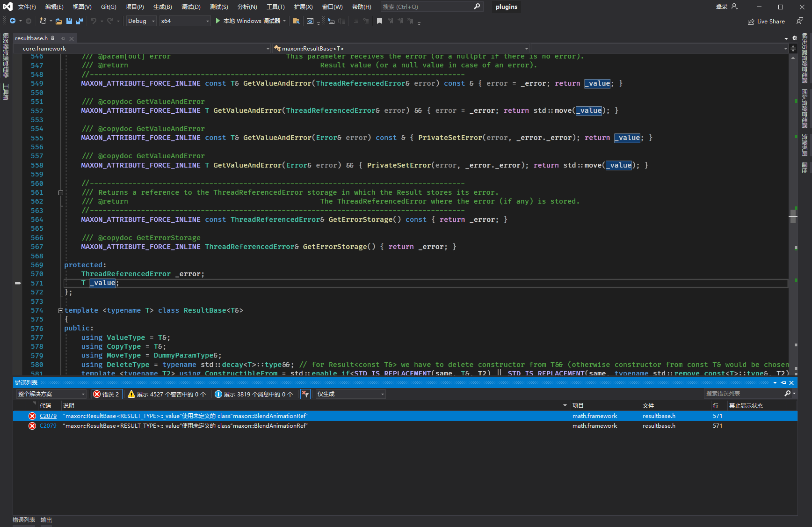Image resolution: width=812 pixels, height=527 pixels.
Task: Click the split editor plus icon
Action: tap(793, 49)
